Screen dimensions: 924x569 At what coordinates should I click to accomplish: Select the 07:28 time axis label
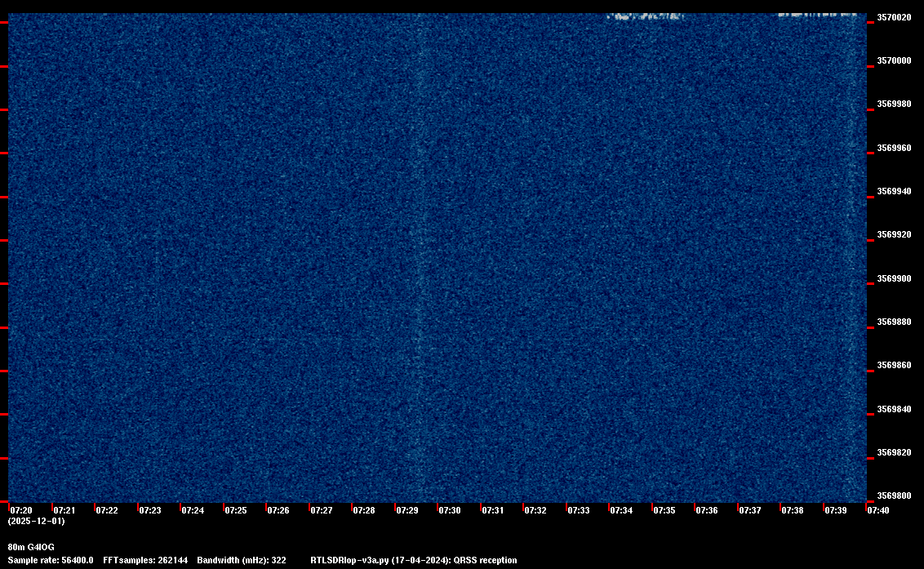[x=363, y=510]
